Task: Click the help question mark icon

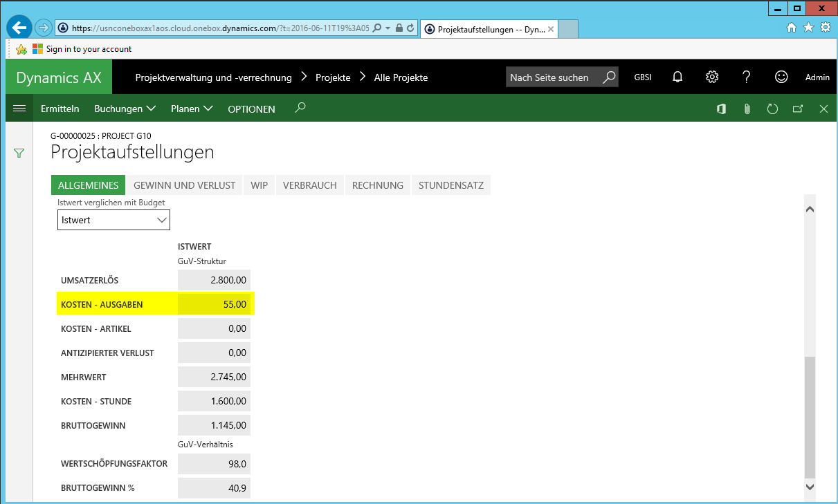Action: point(747,77)
